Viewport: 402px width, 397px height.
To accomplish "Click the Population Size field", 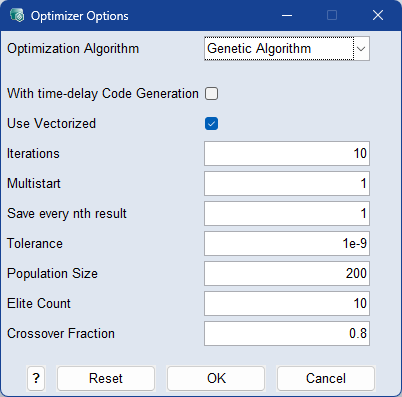I will (x=287, y=274).
